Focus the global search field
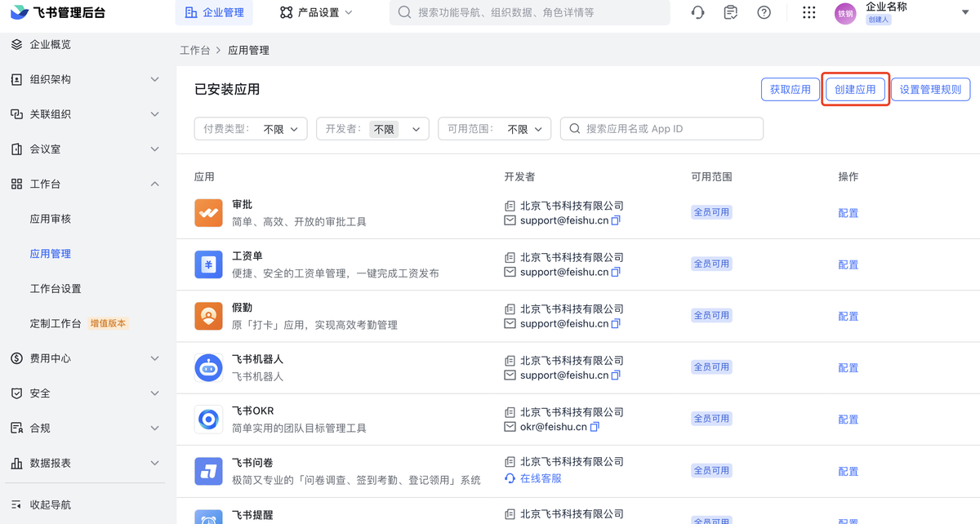This screenshot has width=980, height=524. click(529, 12)
